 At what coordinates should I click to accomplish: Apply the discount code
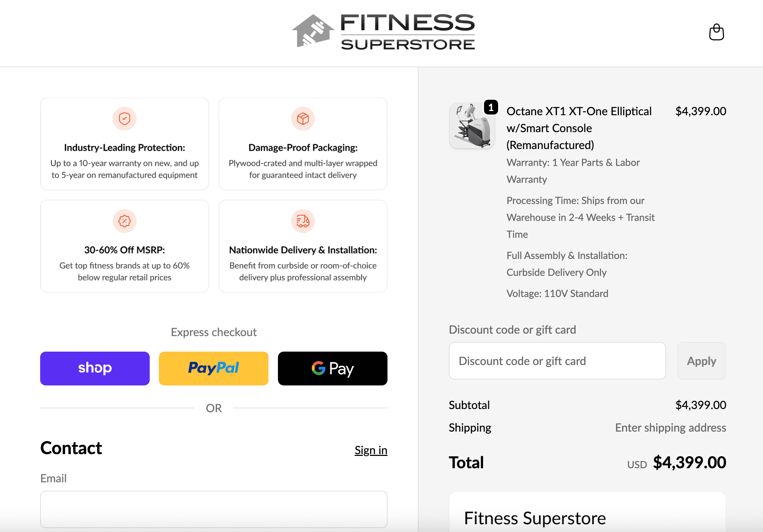pyautogui.click(x=701, y=361)
